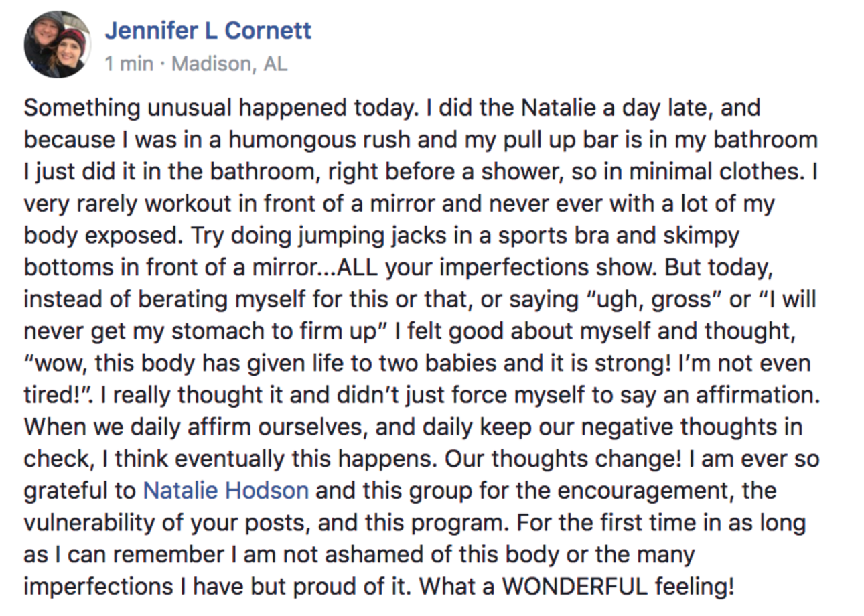
Task: Open the Jennifer L Cornett profile name link
Action: click(208, 31)
